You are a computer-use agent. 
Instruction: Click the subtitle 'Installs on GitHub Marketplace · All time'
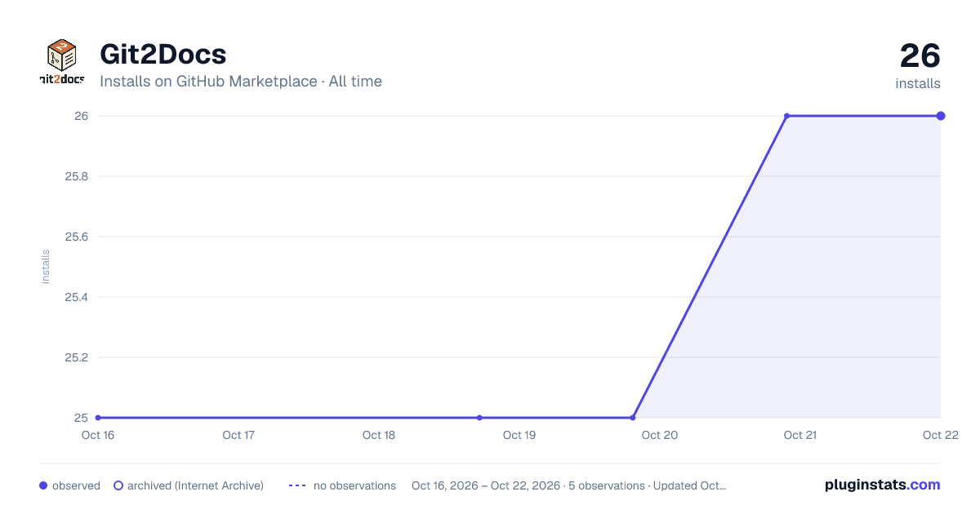tap(241, 82)
